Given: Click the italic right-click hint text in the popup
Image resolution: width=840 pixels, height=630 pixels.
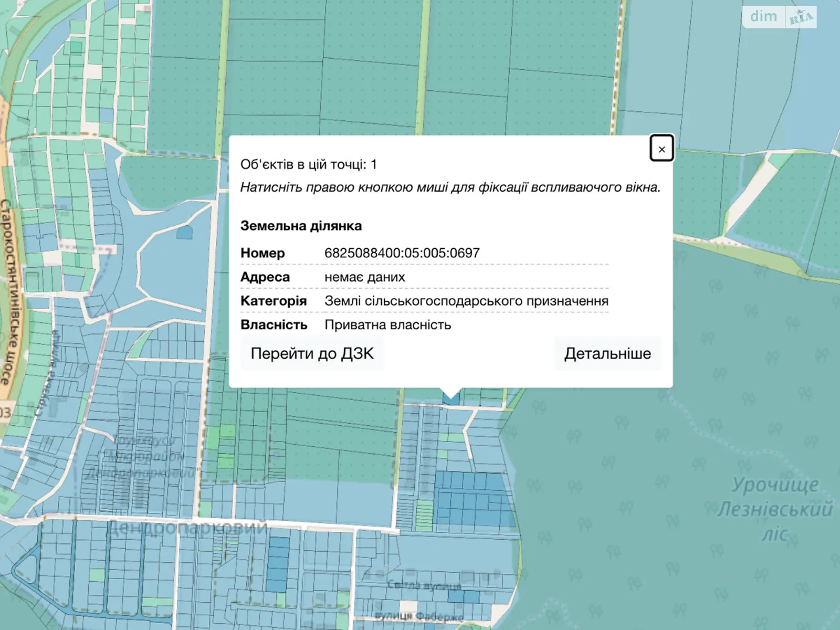Looking at the screenshot, I should point(450,187).
